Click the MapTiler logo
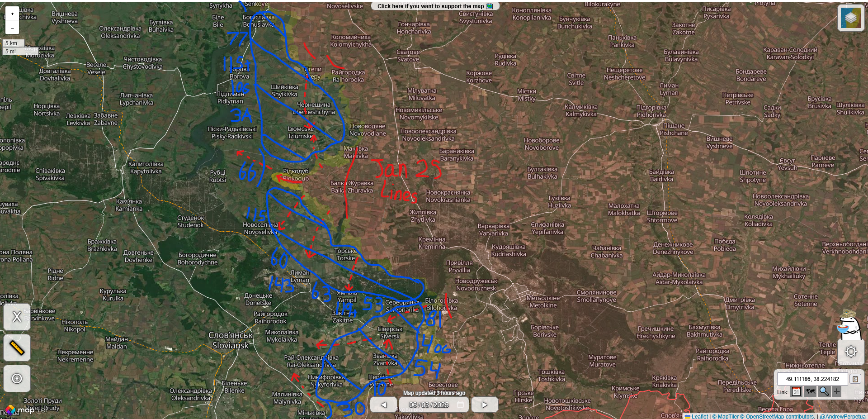Image resolution: width=868 pixels, height=419 pixels. pyautogui.click(x=26, y=410)
